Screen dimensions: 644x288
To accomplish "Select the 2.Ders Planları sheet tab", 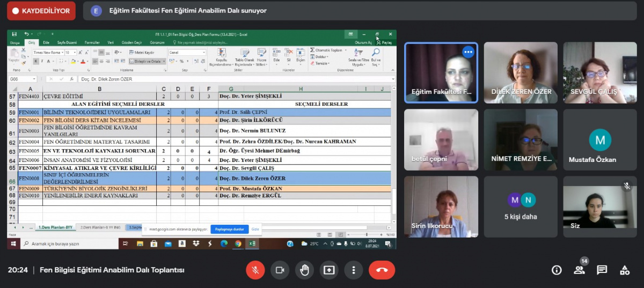I will coord(99,227).
